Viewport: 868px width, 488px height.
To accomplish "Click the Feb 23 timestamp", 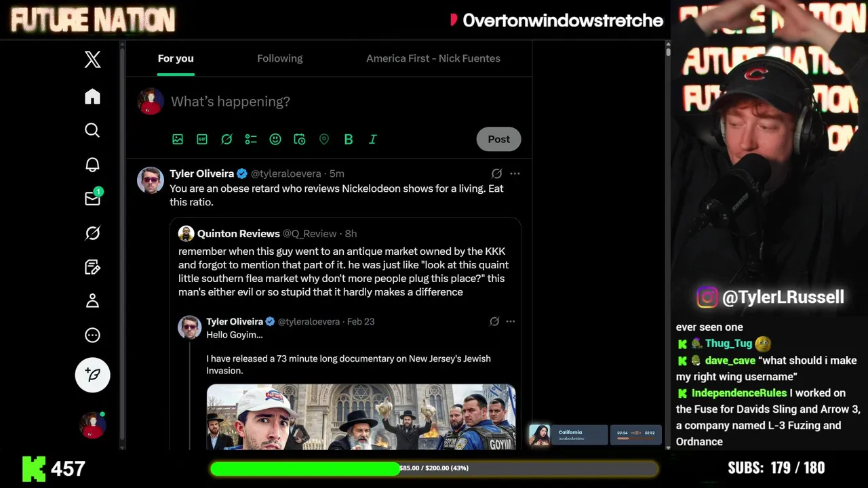I will click(361, 321).
